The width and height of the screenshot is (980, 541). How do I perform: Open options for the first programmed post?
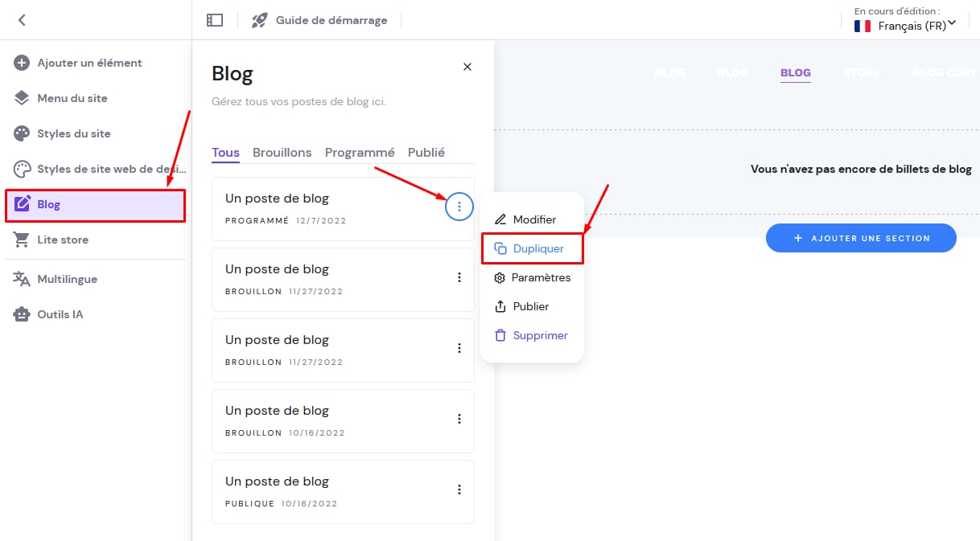point(459,207)
